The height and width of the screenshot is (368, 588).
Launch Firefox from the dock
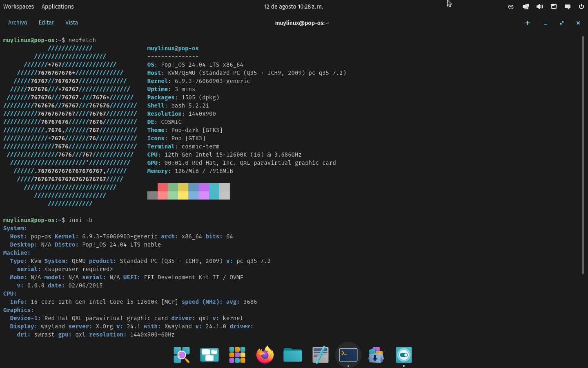pyautogui.click(x=265, y=355)
